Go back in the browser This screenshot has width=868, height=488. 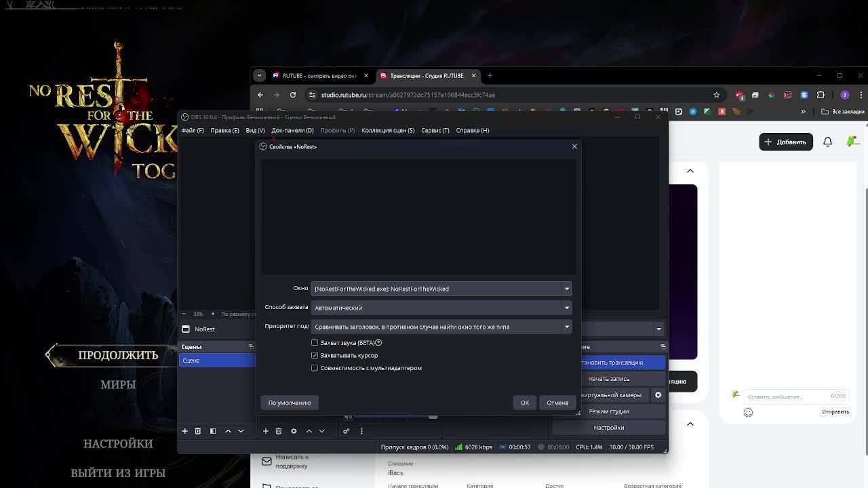[260, 95]
